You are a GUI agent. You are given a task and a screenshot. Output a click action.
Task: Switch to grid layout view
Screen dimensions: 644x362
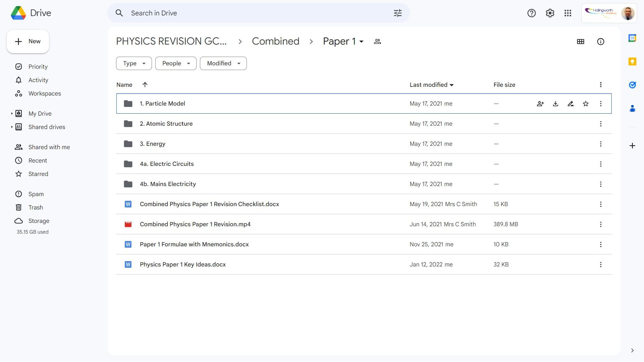click(x=580, y=42)
